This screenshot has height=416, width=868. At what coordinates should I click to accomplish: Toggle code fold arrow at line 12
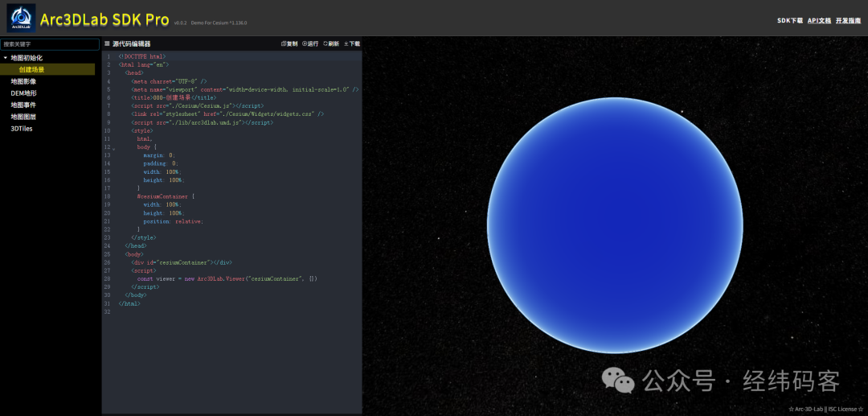coord(113,149)
